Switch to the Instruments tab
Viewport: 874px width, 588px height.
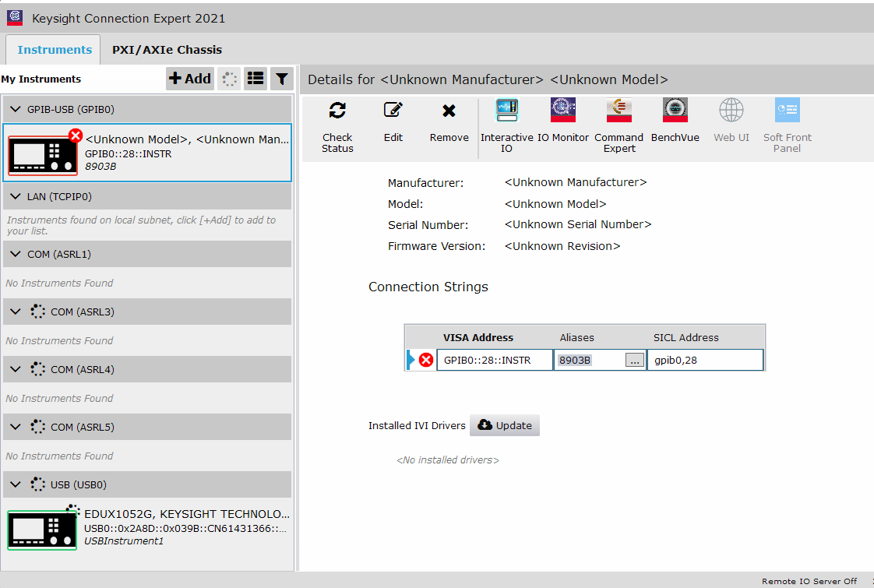point(54,50)
